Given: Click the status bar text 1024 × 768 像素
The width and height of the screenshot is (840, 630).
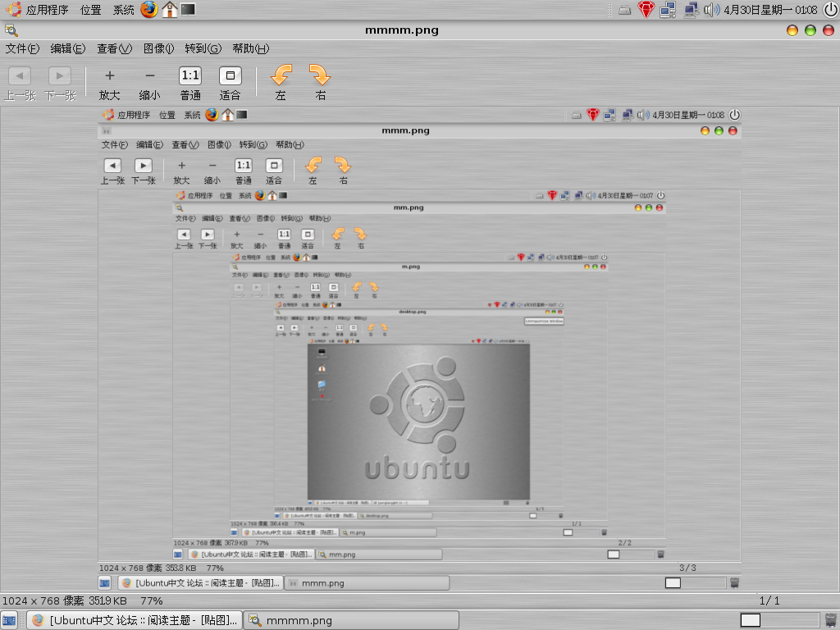Looking at the screenshot, I should coord(43,601).
